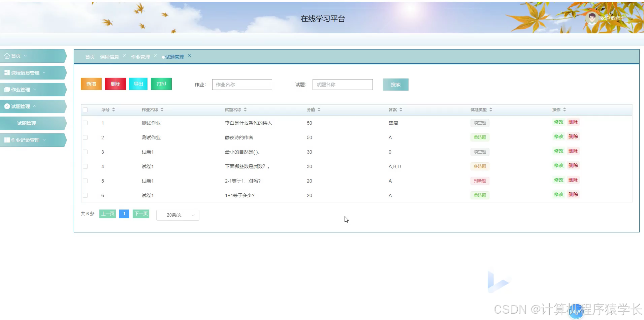Click 修改 for 静夜诗的作者 row

pyautogui.click(x=559, y=136)
